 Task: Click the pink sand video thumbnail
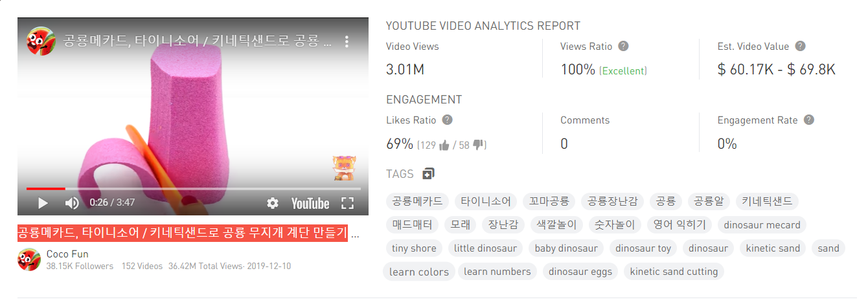tap(193, 116)
